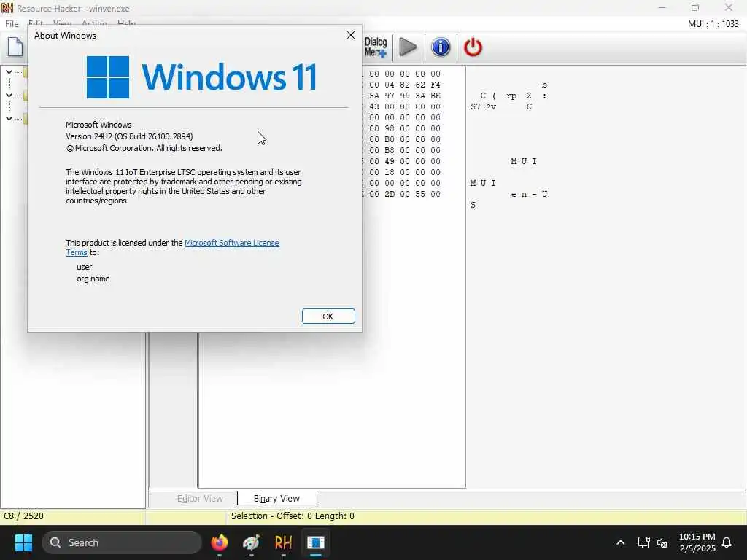Screen dimensions: 747x560
Task: Click the 'org name' licensee text
Action: click(x=93, y=279)
